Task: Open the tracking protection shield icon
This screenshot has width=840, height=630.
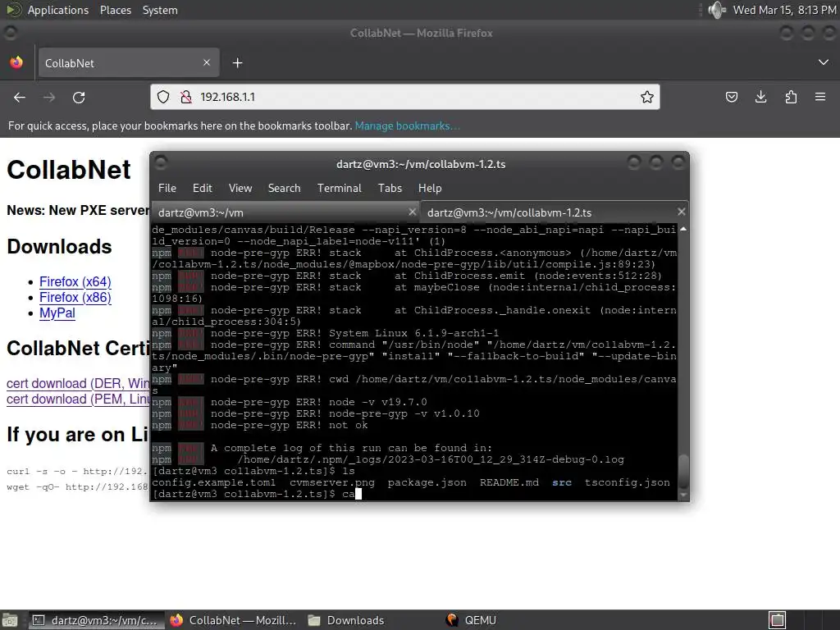Action: click(163, 97)
